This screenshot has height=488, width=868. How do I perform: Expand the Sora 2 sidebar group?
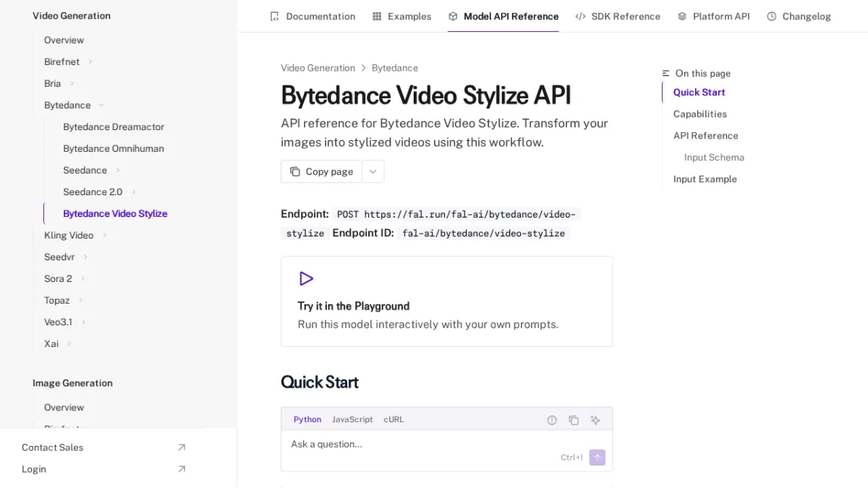tap(83, 278)
